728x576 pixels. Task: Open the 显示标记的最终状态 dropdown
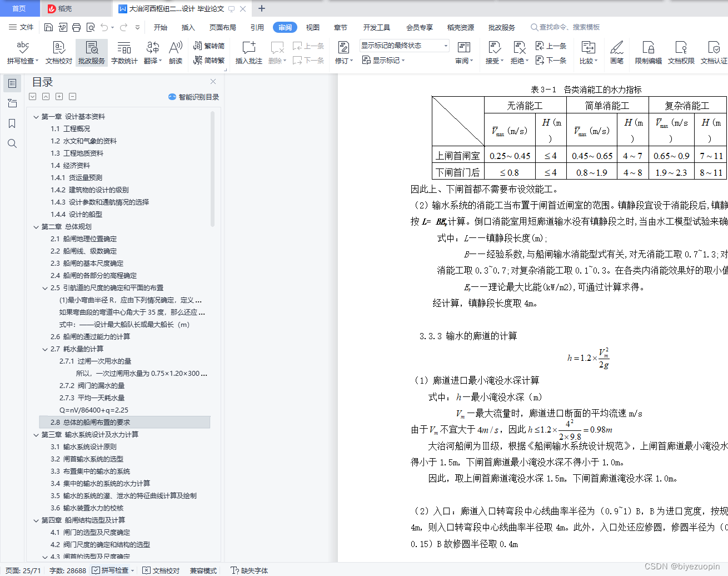pos(404,46)
